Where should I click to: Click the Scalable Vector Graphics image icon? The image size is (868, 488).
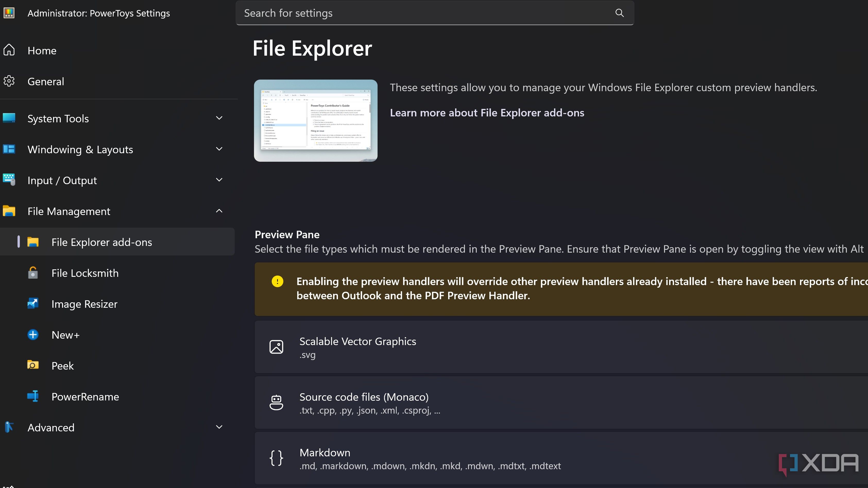pyautogui.click(x=276, y=347)
